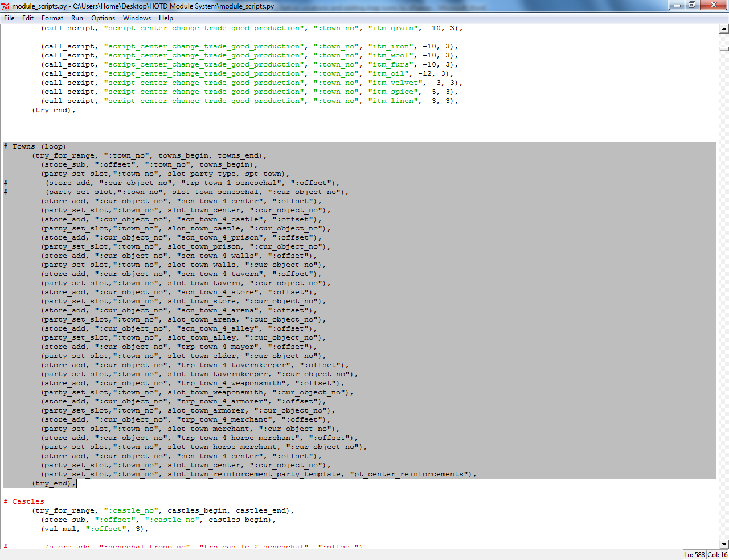Click slot_town_prison in the code
The width and height of the screenshot is (729, 560).
(x=204, y=246)
